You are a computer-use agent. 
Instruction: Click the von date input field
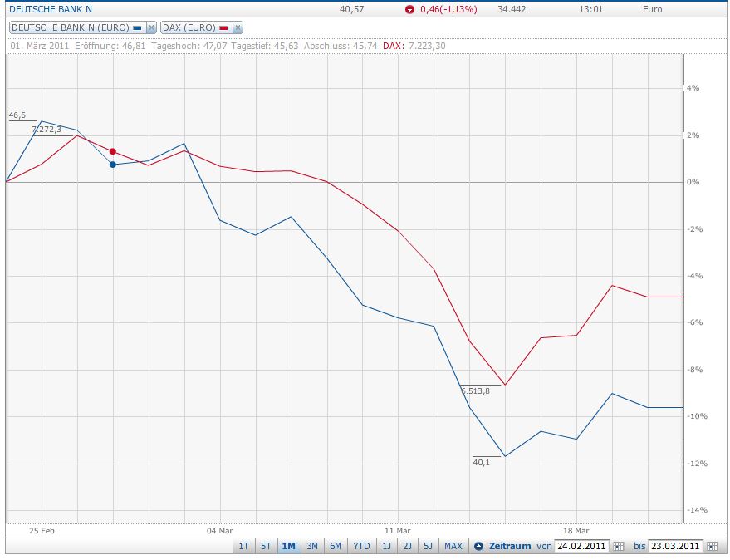[x=583, y=547]
